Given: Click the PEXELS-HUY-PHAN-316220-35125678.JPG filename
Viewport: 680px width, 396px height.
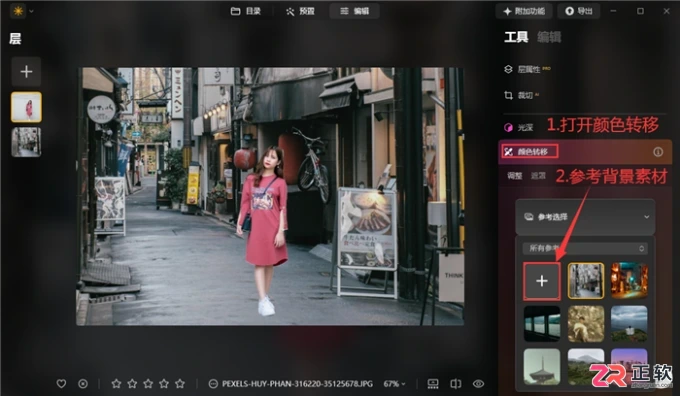Looking at the screenshot, I should pyautogui.click(x=297, y=384).
